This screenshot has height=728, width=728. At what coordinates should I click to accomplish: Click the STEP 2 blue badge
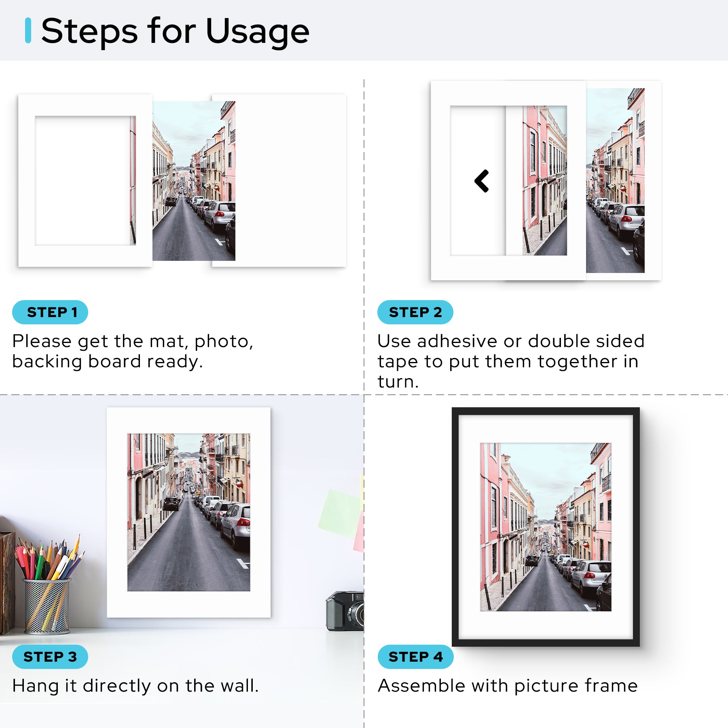415,312
